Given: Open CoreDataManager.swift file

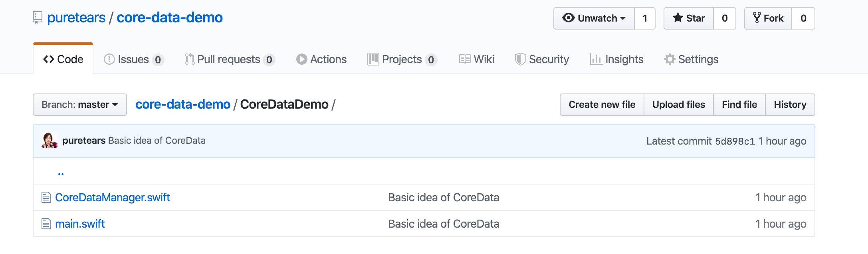Looking at the screenshot, I should click(113, 197).
